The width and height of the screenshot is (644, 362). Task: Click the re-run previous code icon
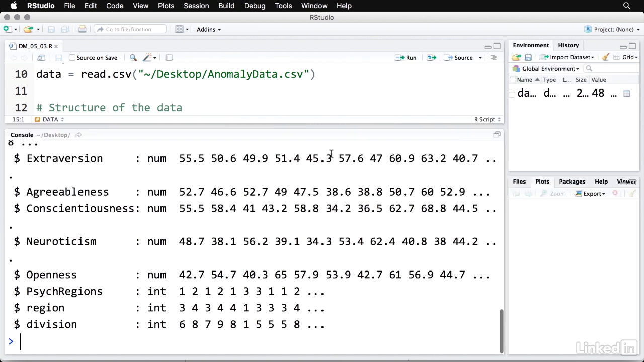tap(431, 58)
